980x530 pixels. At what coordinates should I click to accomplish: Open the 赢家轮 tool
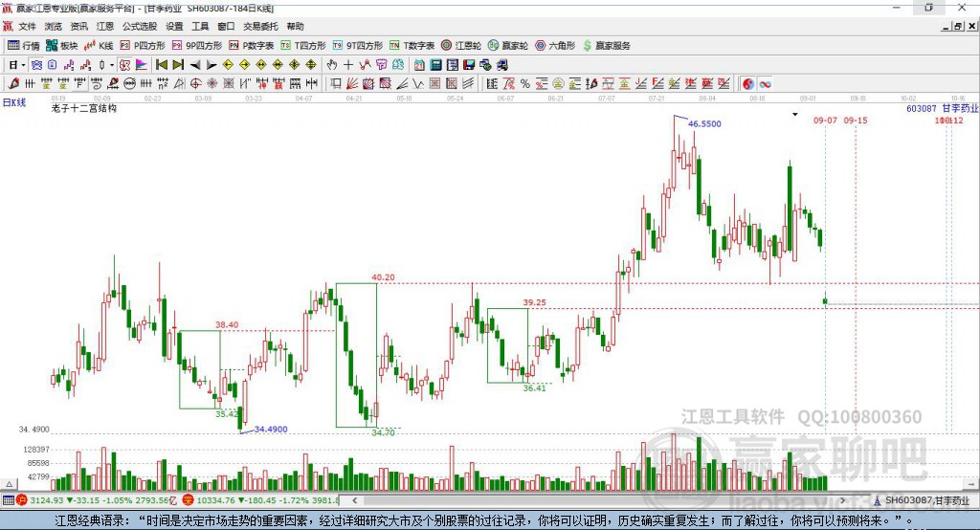point(508,46)
